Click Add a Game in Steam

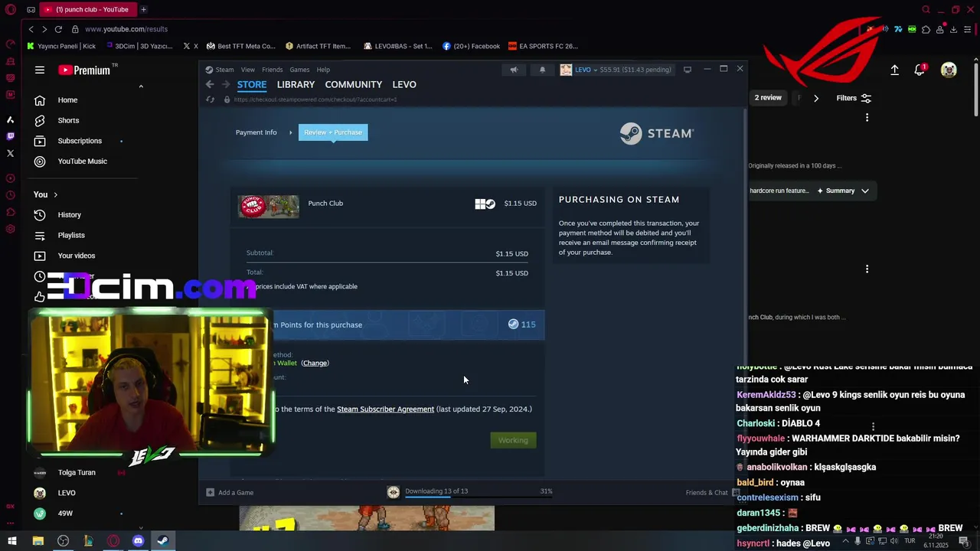[x=230, y=492]
